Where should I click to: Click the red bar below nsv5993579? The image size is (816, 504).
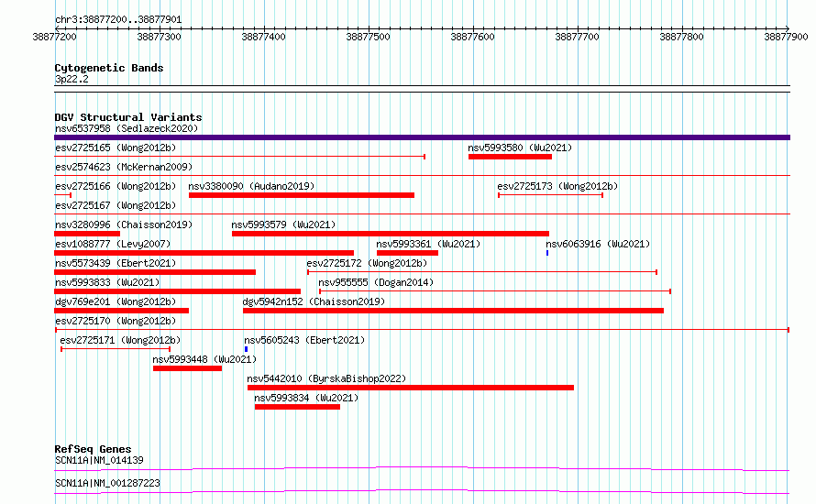(x=391, y=234)
